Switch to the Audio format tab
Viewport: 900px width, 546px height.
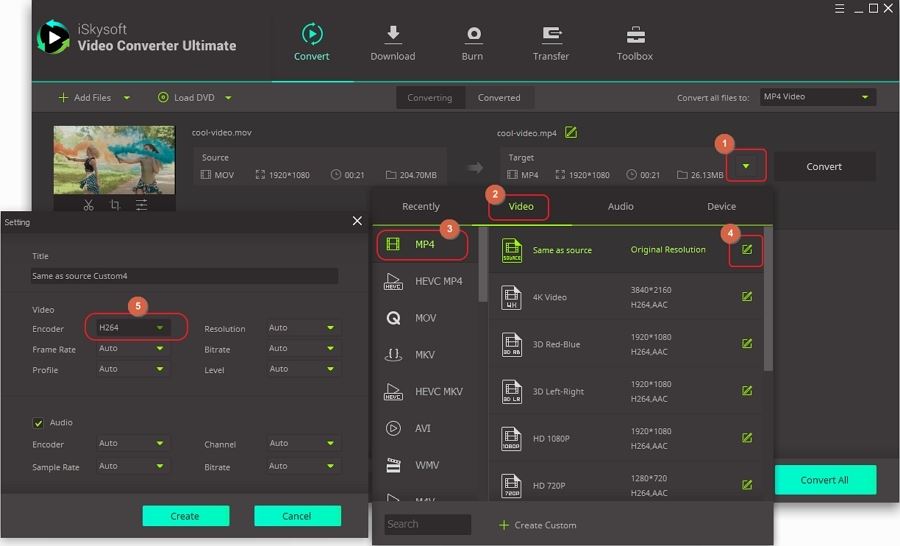point(620,206)
